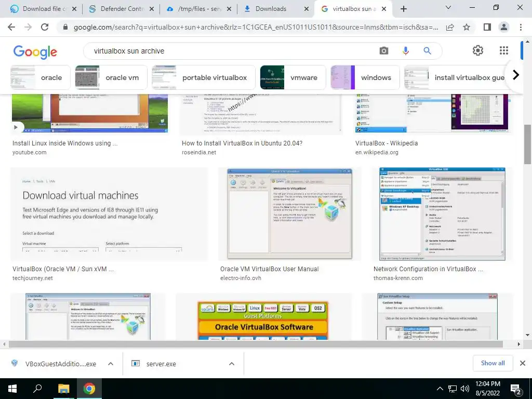Open Google quick settings gear
532x399 pixels.
tap(478, 50)
